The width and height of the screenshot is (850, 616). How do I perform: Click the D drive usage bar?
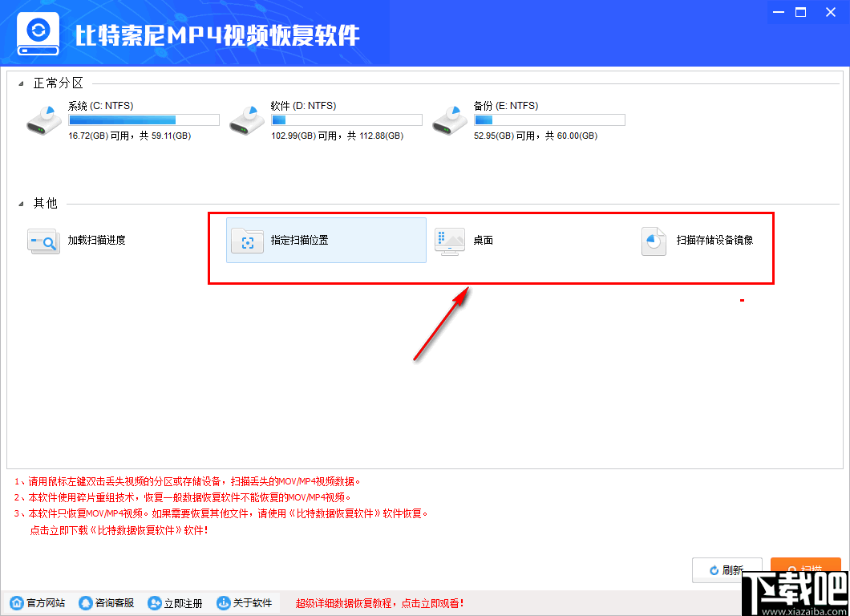point(346,120)
